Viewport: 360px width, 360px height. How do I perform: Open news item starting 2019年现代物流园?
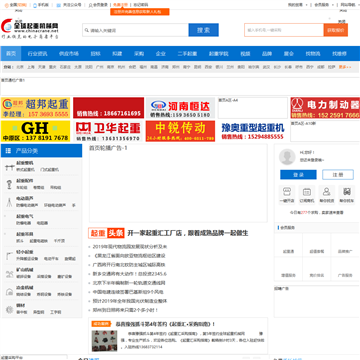[130, 247]
